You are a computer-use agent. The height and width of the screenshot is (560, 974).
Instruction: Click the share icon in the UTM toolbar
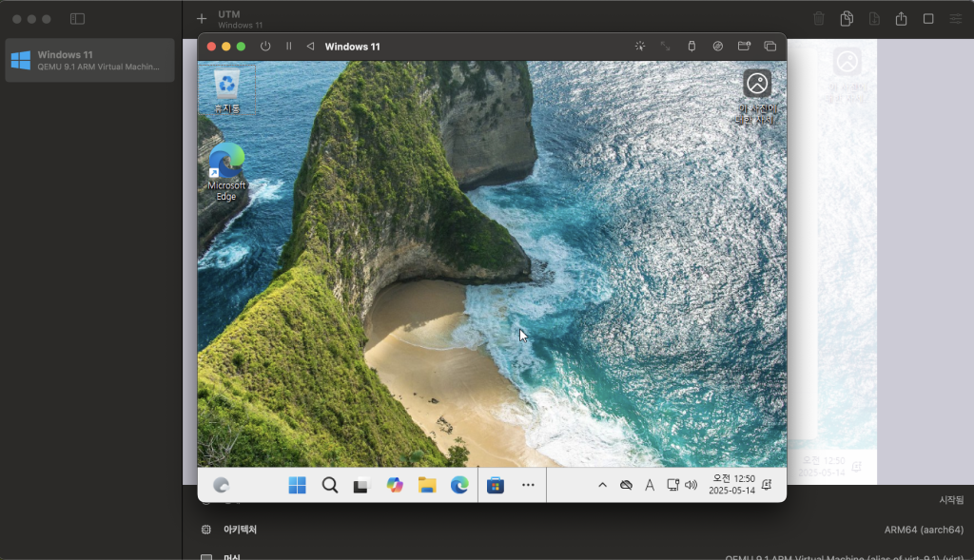pyautogui.click(x=902, y=19)
